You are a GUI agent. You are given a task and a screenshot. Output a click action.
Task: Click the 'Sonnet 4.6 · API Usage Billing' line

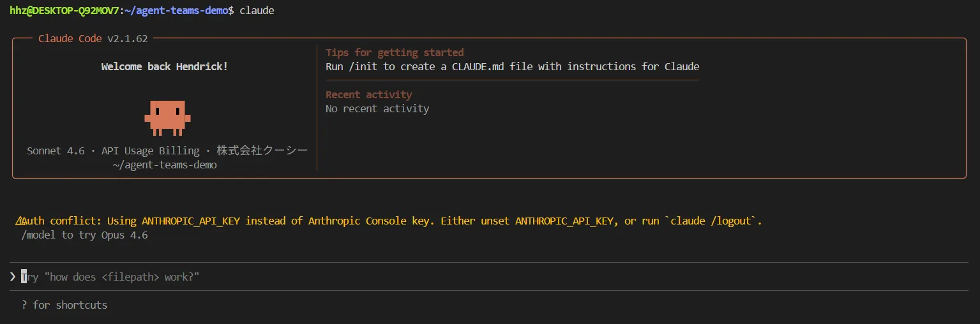pos(167,151)
